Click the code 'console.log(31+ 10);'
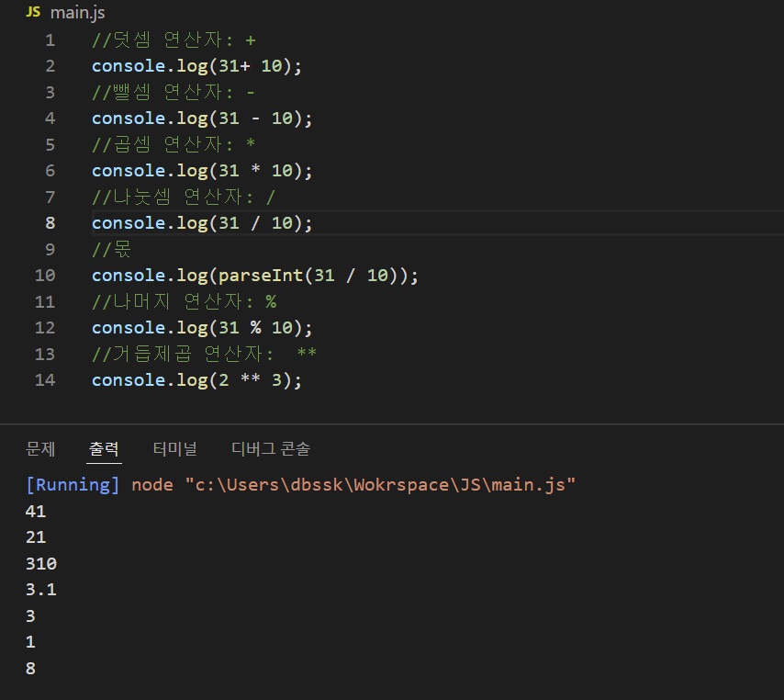The height and width of the screenshot is (700, 784). [x=197, y=66]
